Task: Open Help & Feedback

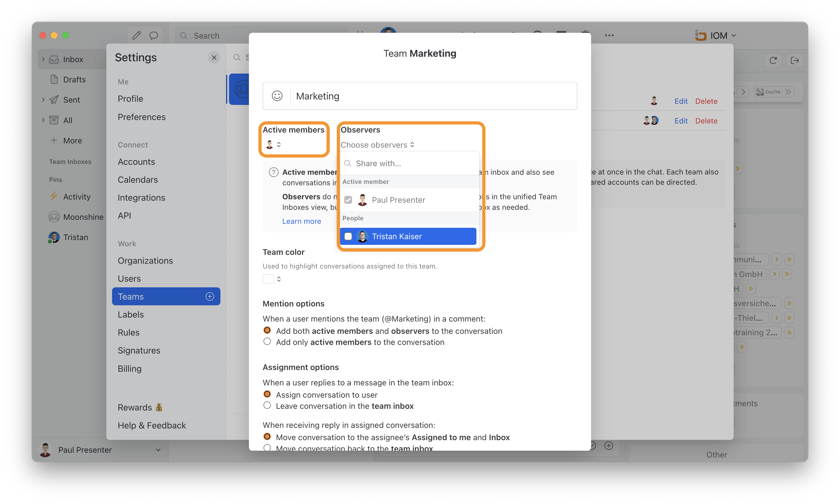Action: click(152, 425)
